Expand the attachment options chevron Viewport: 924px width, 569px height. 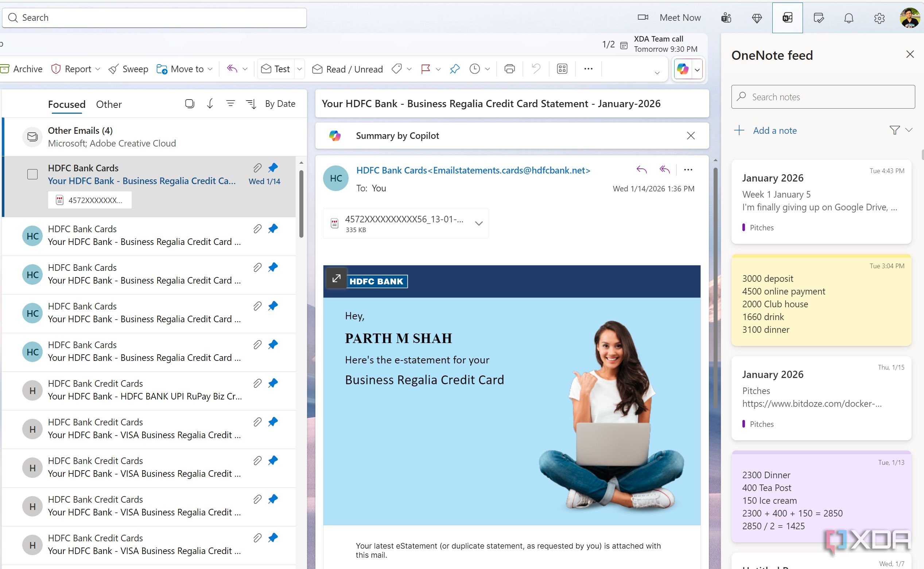point(479,223)
